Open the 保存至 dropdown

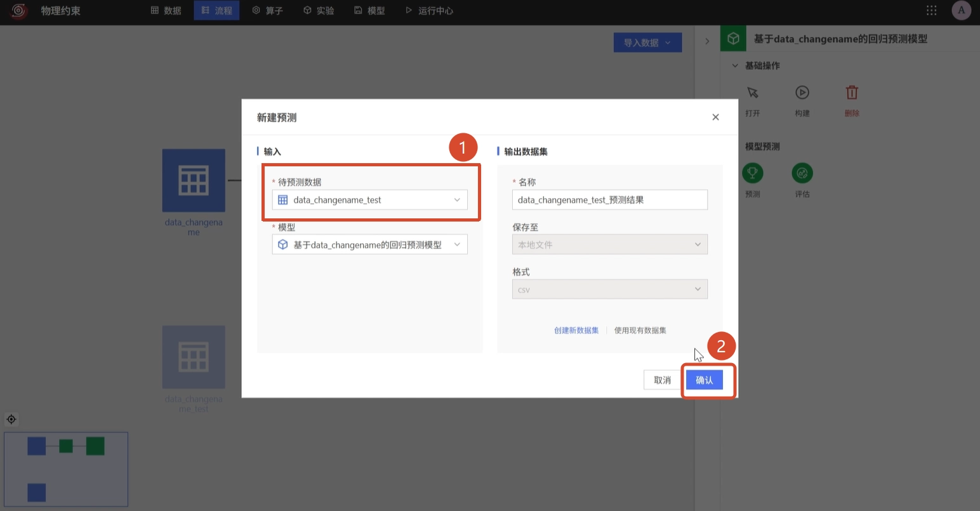pos(609,244)
